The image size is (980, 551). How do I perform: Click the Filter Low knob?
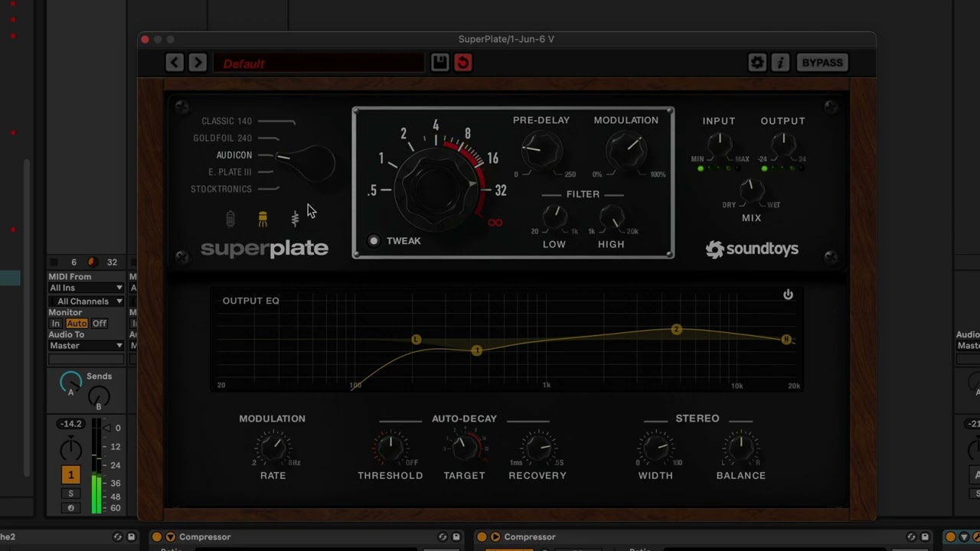point(554,217)
